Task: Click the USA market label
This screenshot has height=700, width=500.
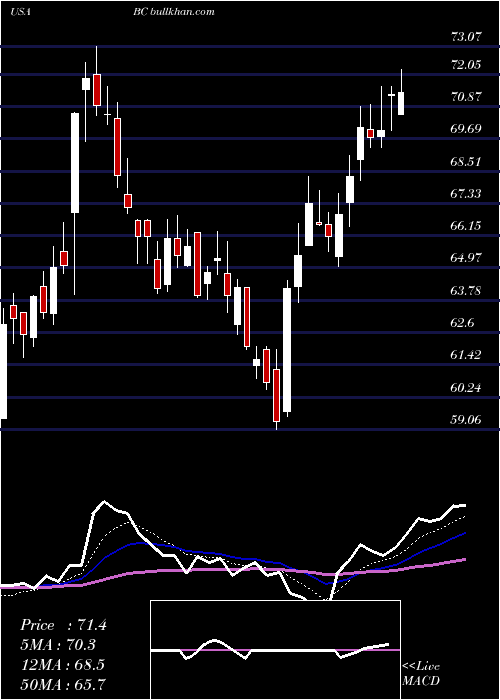Action: [x=20, y=12]
